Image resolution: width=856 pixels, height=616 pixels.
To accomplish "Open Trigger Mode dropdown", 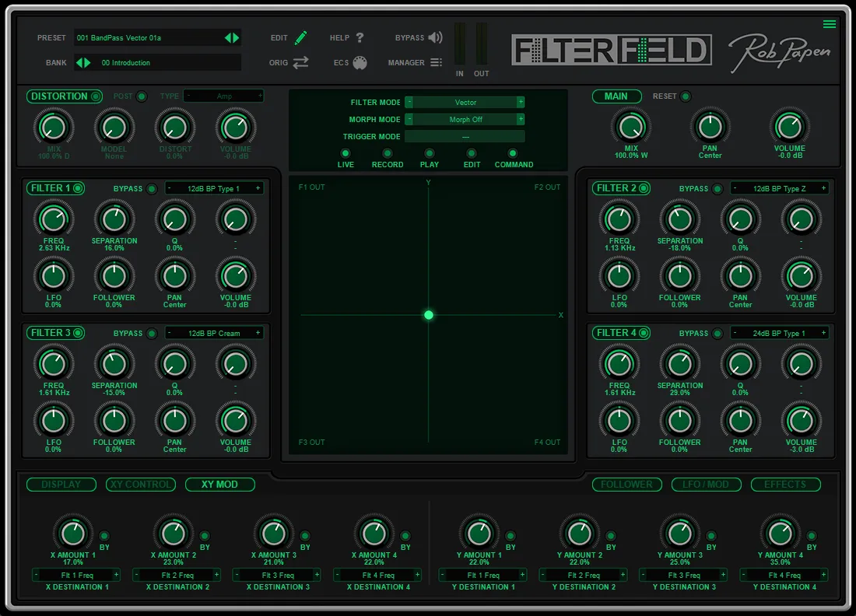I will tap(465, 136).
